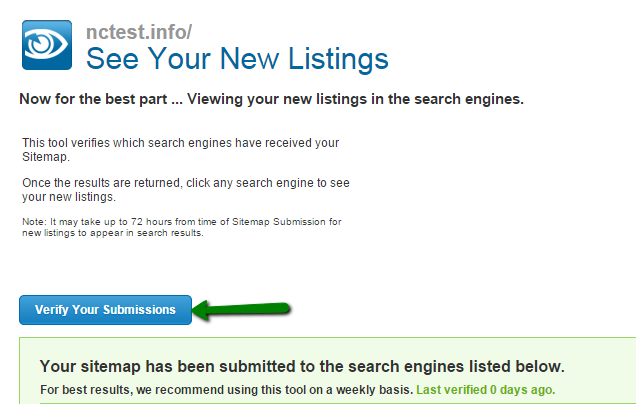Image resolution: width=636 pixels, height=404 pixels.
Task: Click the Once the results are returned paragraph
Action: click(x=186, y=189)
